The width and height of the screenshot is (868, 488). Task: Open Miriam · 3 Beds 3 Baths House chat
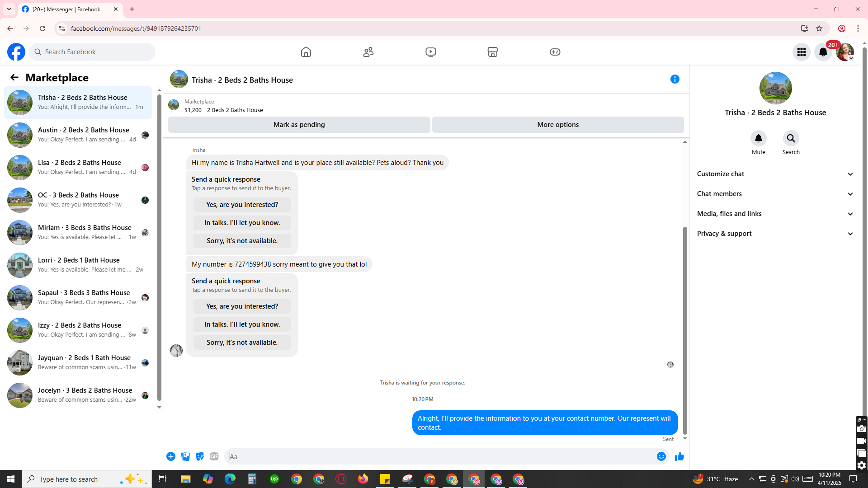[x=78, y=233]
